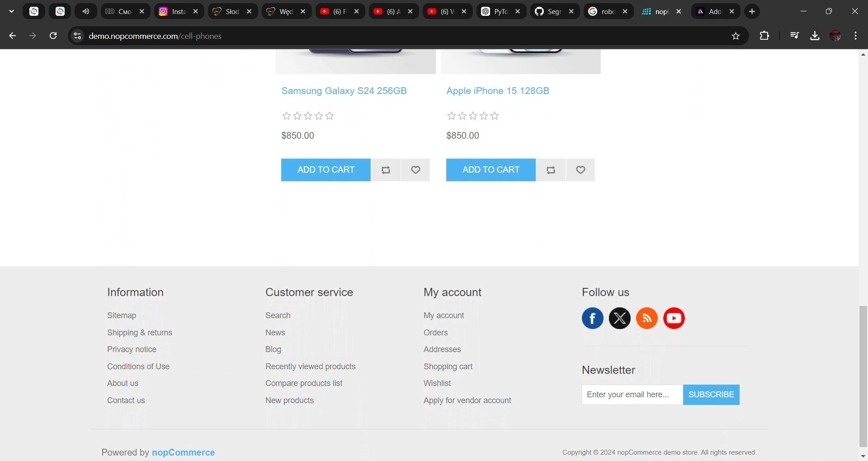Focus the newsletter email field
Screen dimensions: 868x461
(632, 395)
